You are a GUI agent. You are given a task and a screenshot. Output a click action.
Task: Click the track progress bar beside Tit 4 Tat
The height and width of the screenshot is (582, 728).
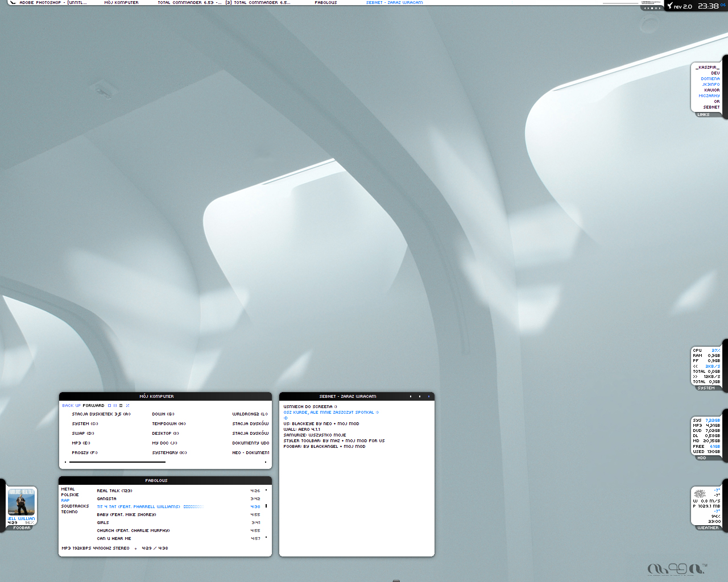click(193, 507)
